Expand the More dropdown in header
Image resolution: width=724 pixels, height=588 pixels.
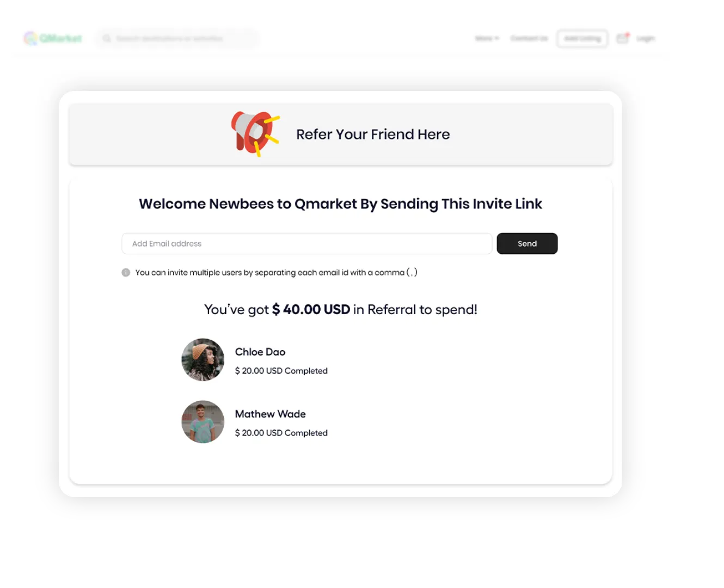click(487, 38)
